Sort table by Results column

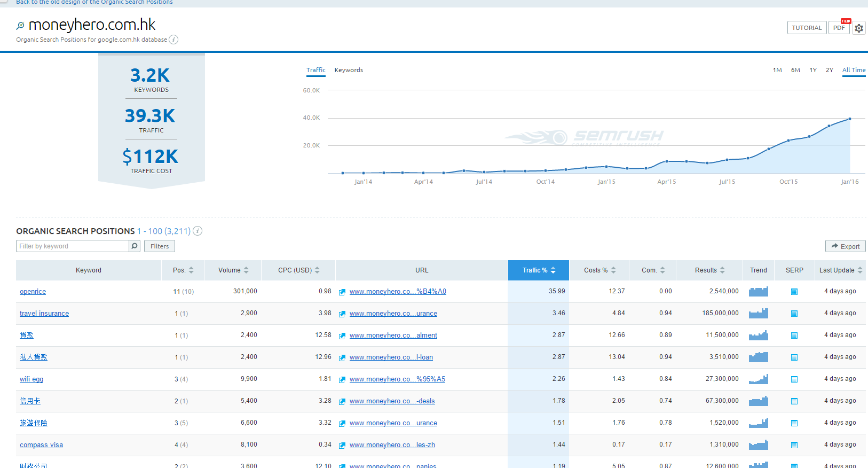pyautogui.click(x=710, y=270)
